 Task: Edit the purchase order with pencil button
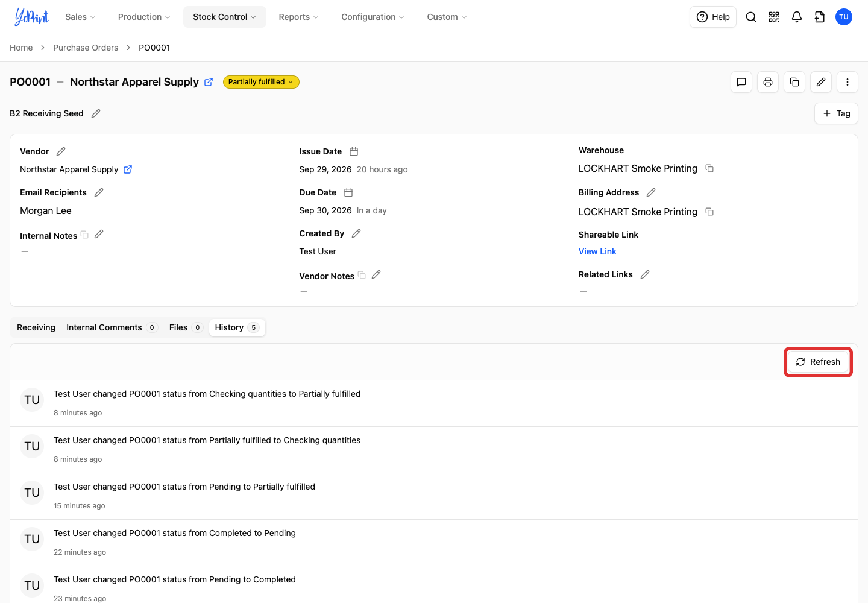(821, 82)
